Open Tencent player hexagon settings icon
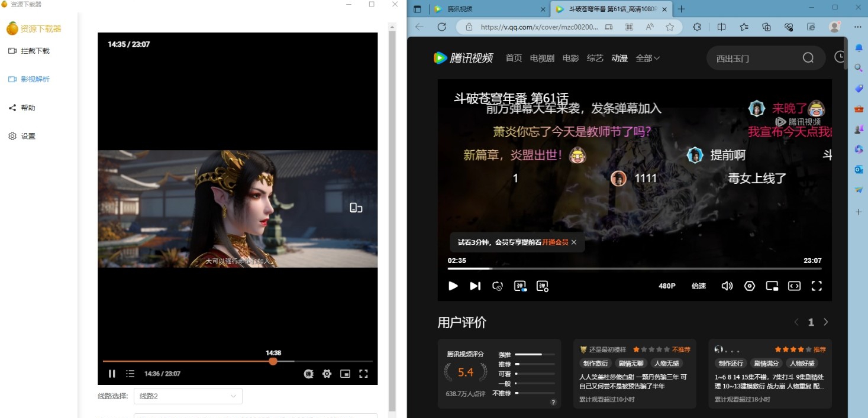The width and height of the screenshot is (868, 418). (x=750, y=286)
